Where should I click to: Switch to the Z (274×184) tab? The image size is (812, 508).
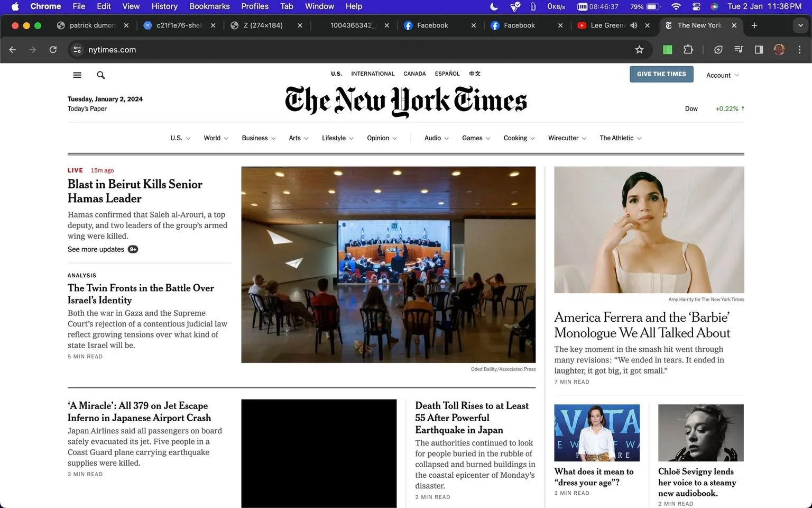coord(266,25)
